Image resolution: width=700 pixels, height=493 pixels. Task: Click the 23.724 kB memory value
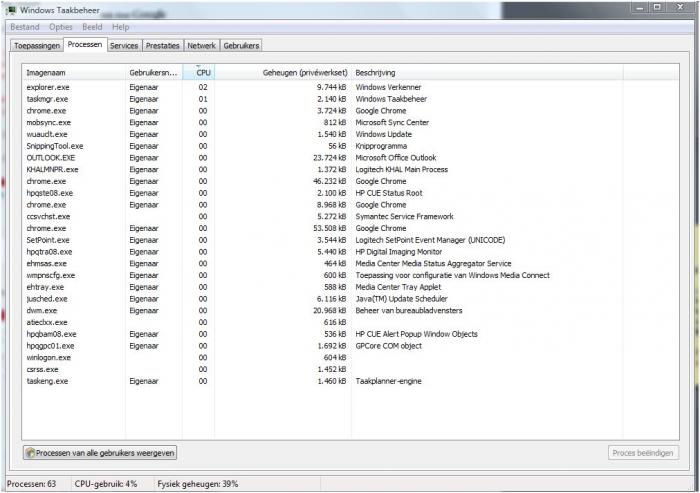(329, 158)
